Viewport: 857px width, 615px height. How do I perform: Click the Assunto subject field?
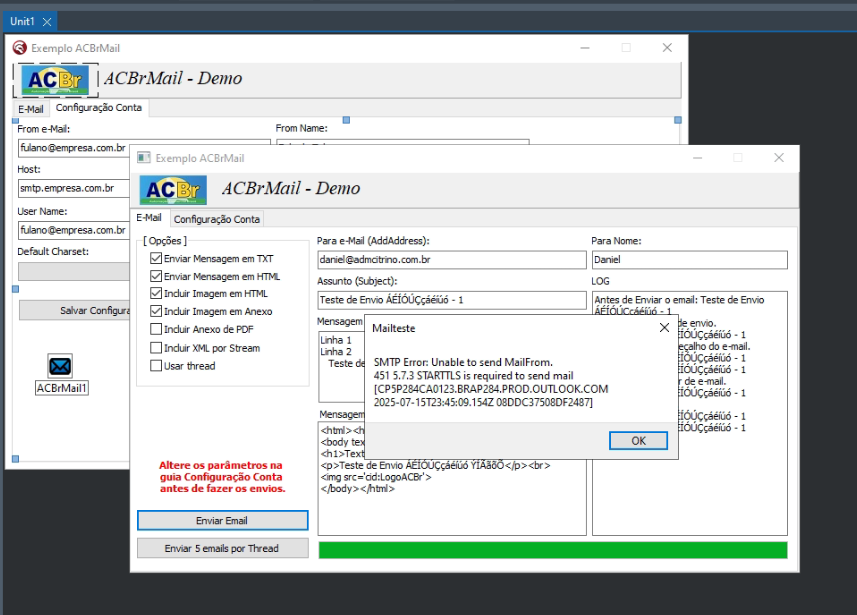tap(451, 300)
